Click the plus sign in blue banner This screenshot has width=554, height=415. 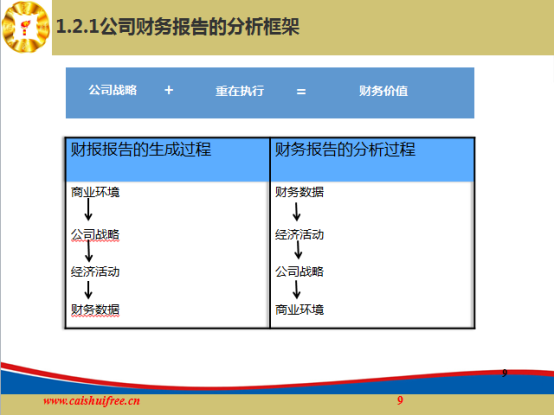point(169,90)
